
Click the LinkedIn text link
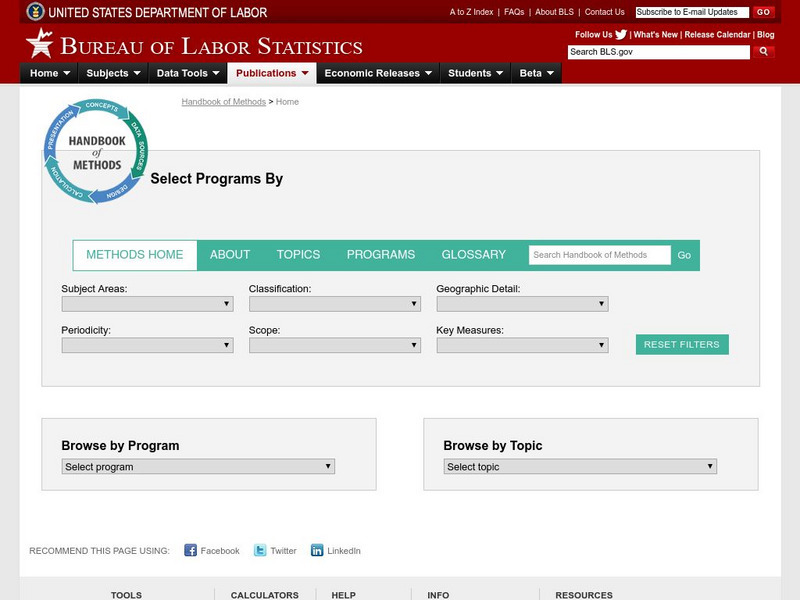[344, 551]
